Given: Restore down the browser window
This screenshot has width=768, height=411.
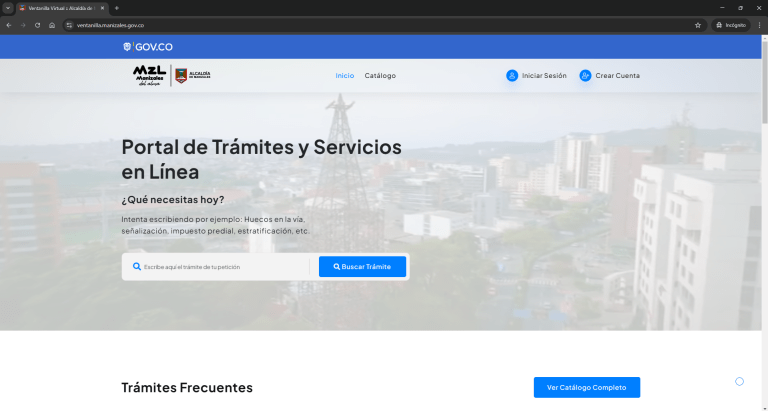Looking at the screenshot, I should (x=741, y=8).
